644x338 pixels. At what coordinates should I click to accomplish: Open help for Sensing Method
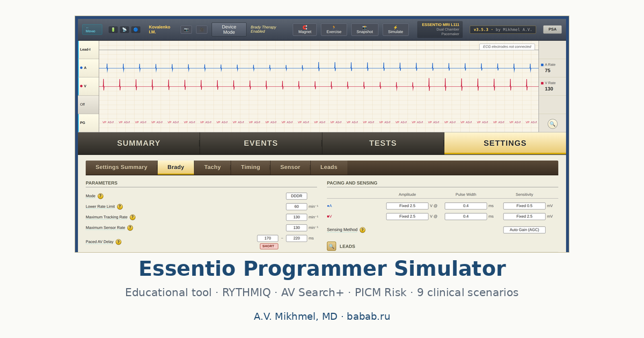click(x=362, y=230)
